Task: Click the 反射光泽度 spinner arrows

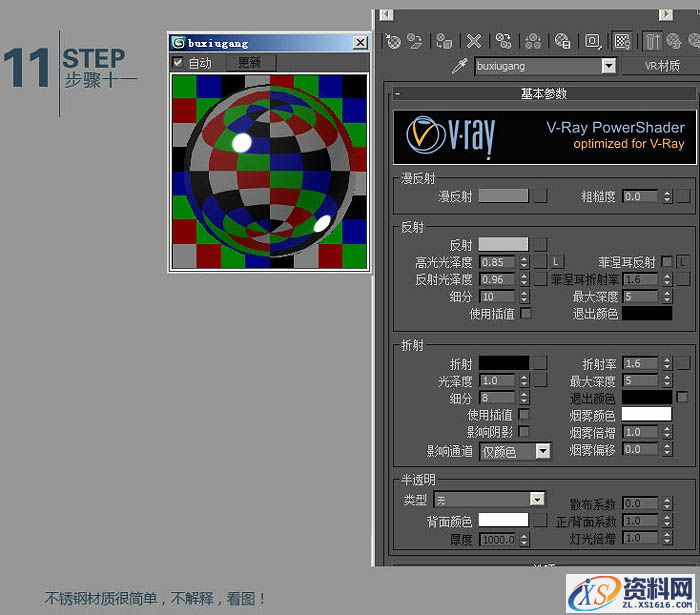Action: (x=524, y=279)
